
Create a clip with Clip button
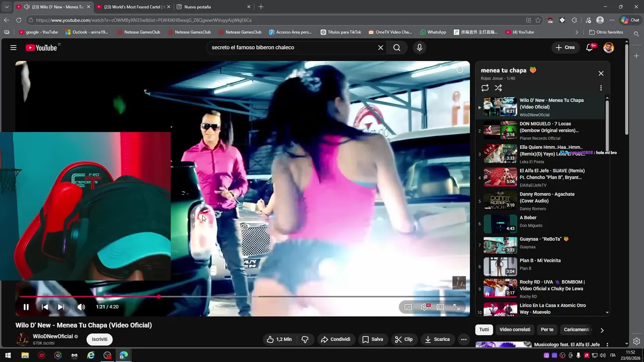404,339
